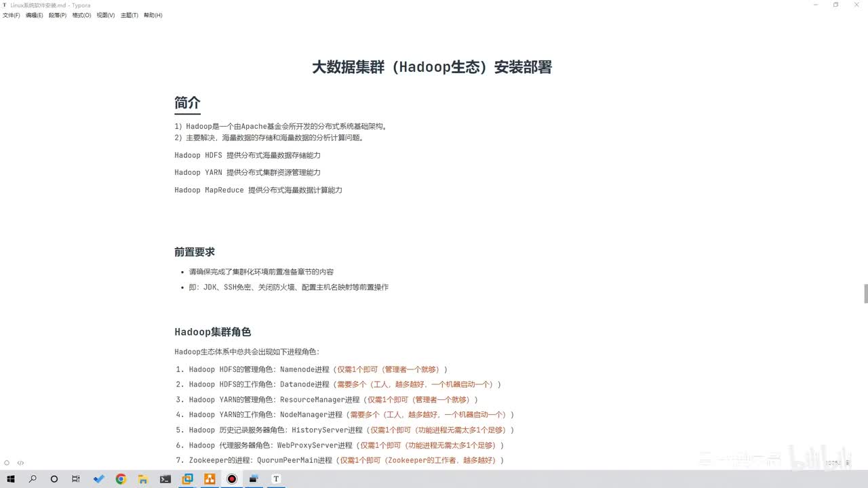Open the 视图(V) menu
Viewport: 868px width, 488px height.
[106, 15]
